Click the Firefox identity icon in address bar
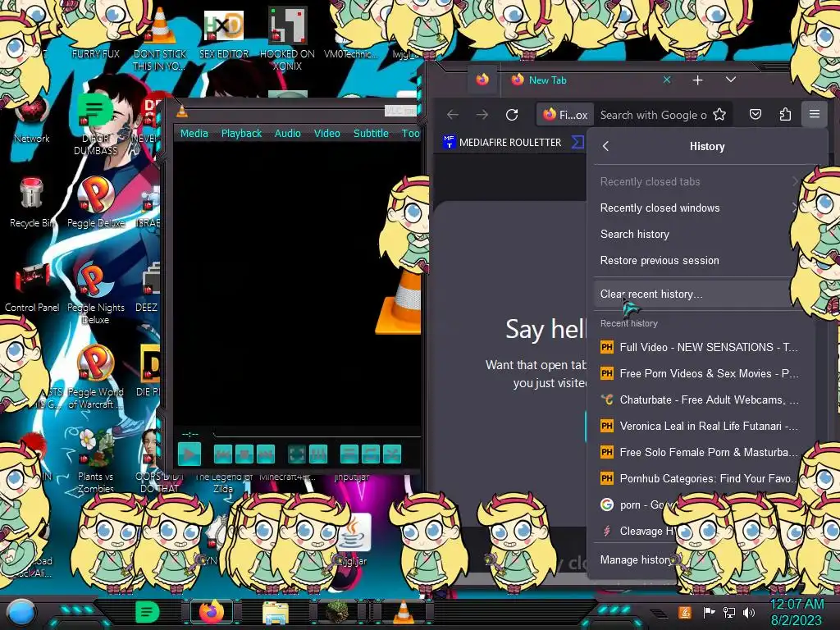Screen dimensions: 840x630 565,115
